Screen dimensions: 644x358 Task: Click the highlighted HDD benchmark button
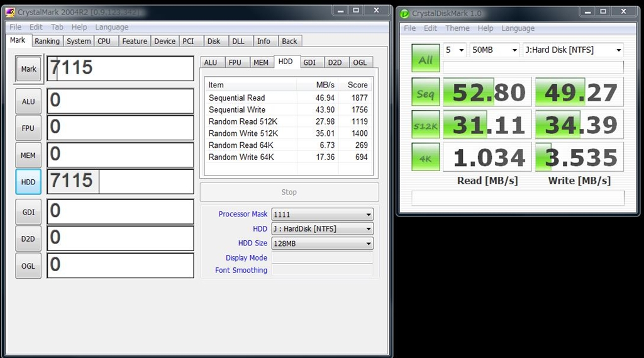[x=28, y=182]
